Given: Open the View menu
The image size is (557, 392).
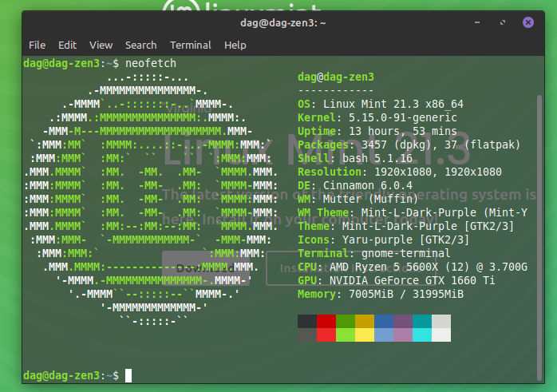Looking at the screenshot, I should point(101,46).
